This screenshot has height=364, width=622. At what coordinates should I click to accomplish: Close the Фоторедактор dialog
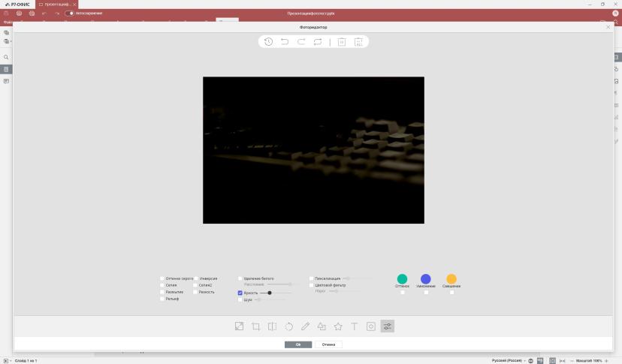click(608, 27)
